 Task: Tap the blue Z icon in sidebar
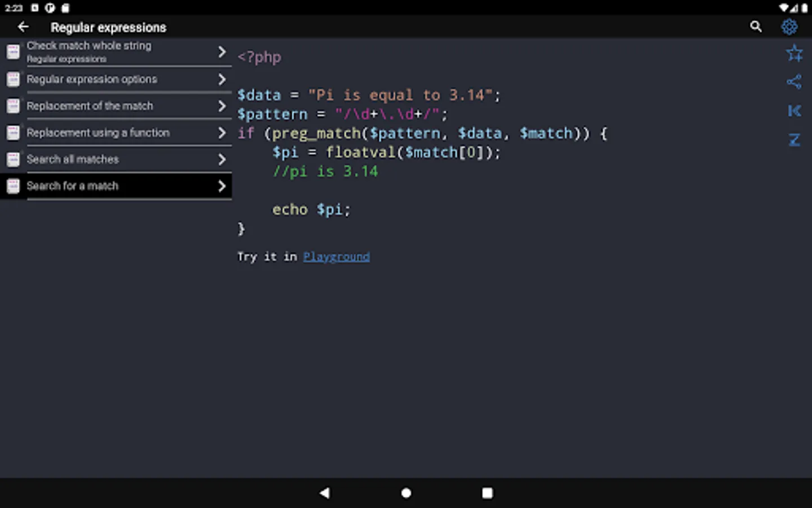tap(795, 139)
